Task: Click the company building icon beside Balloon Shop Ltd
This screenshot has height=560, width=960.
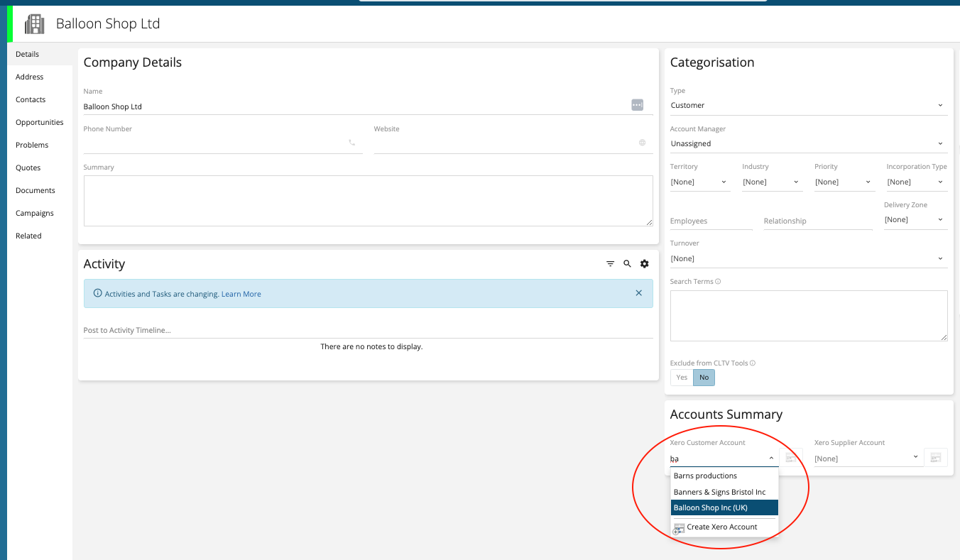Action: [33, 23]
